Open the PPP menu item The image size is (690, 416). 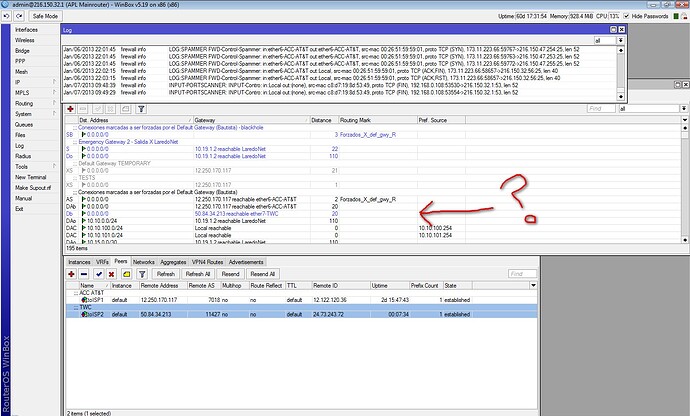coord(20,61)
